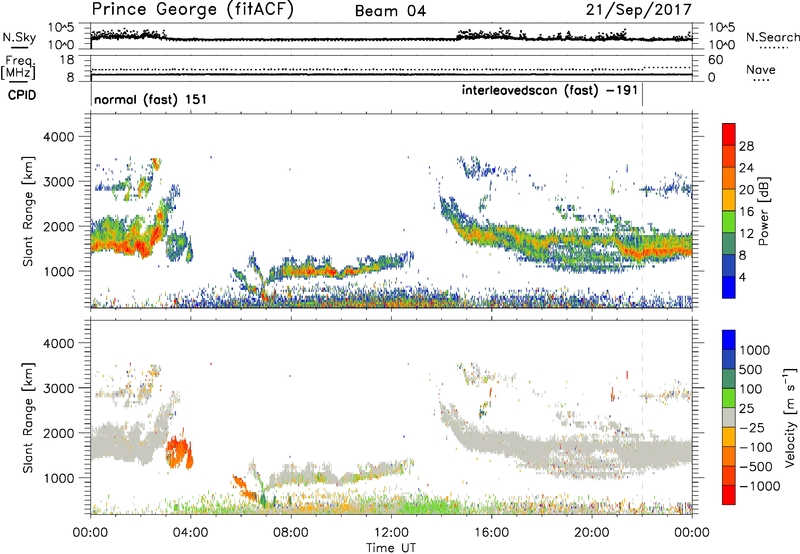Click the velocity colorbar value '-1000'
This screenshot has width=800, height=554.
(x=759, y=486)
